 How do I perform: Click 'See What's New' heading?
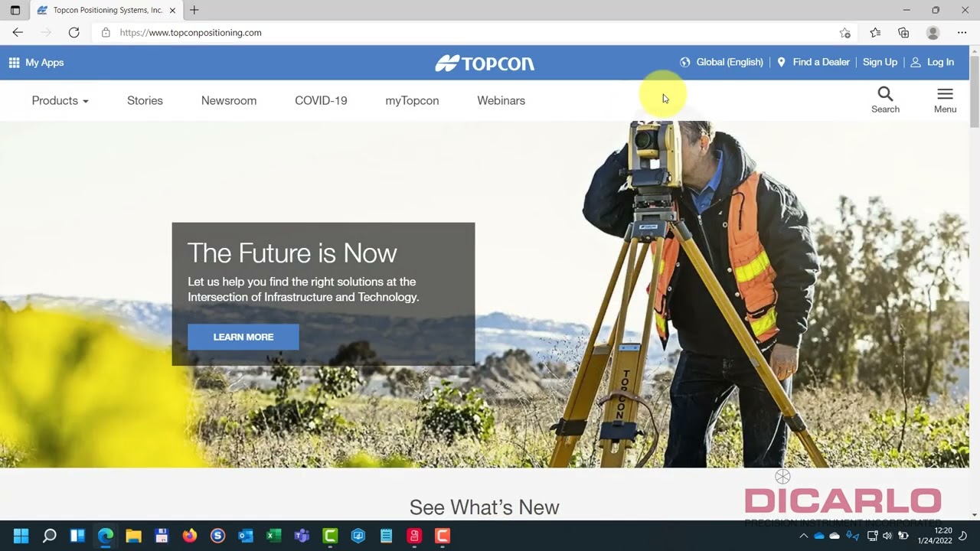(x=485, y=507)
